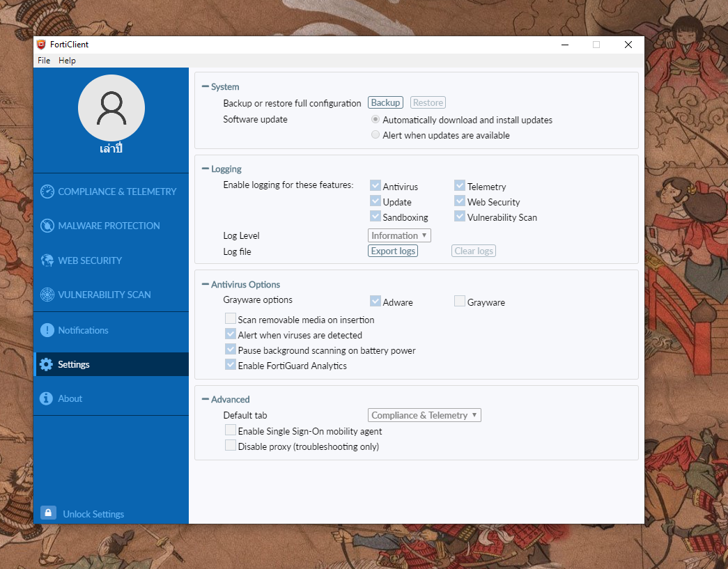The image size is (728, 569).
Task: Open the Log Level Information dropdown
Action: click(399, 235)
